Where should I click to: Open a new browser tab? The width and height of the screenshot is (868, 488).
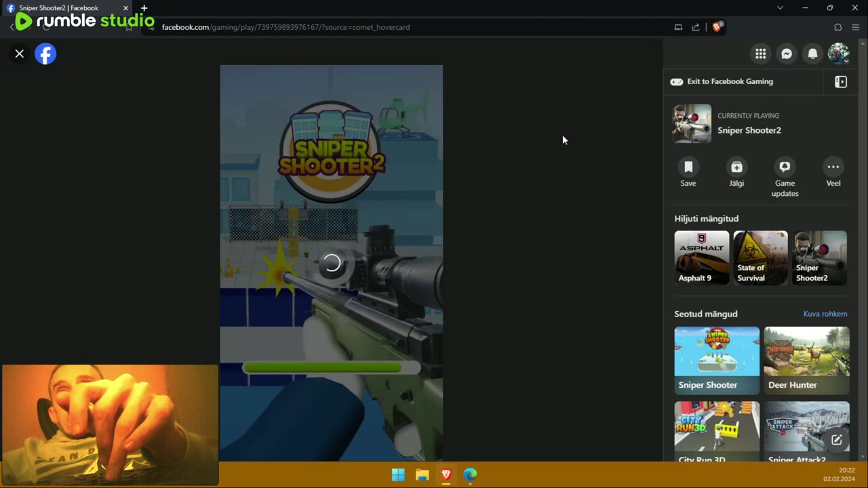[x=144, y=8]
